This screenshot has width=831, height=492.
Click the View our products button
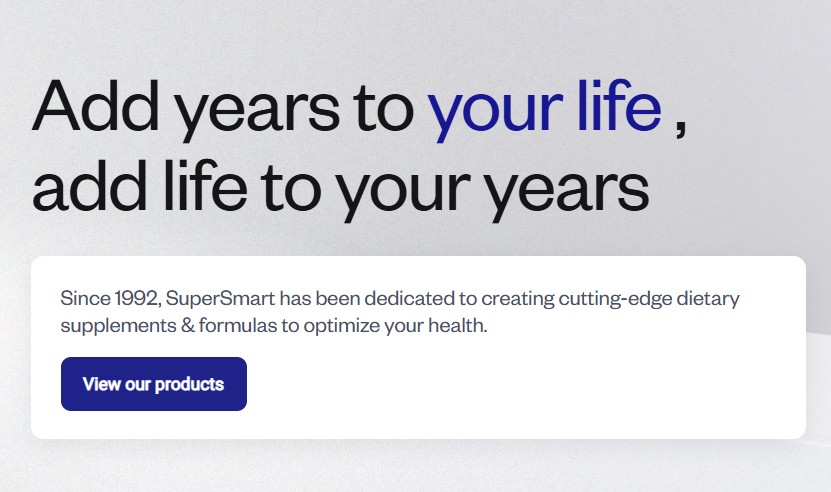click(x=153, y=384)
